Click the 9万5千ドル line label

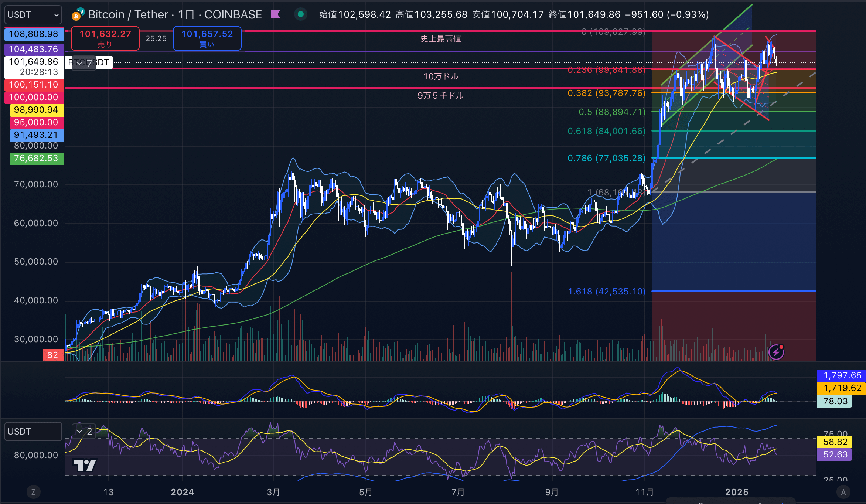(x=440, y=96)
